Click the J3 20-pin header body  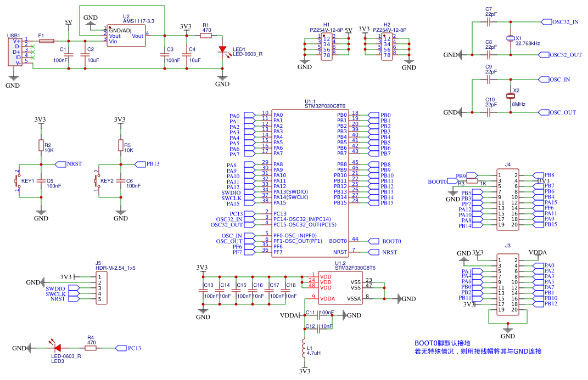click(x=508, y=285)
